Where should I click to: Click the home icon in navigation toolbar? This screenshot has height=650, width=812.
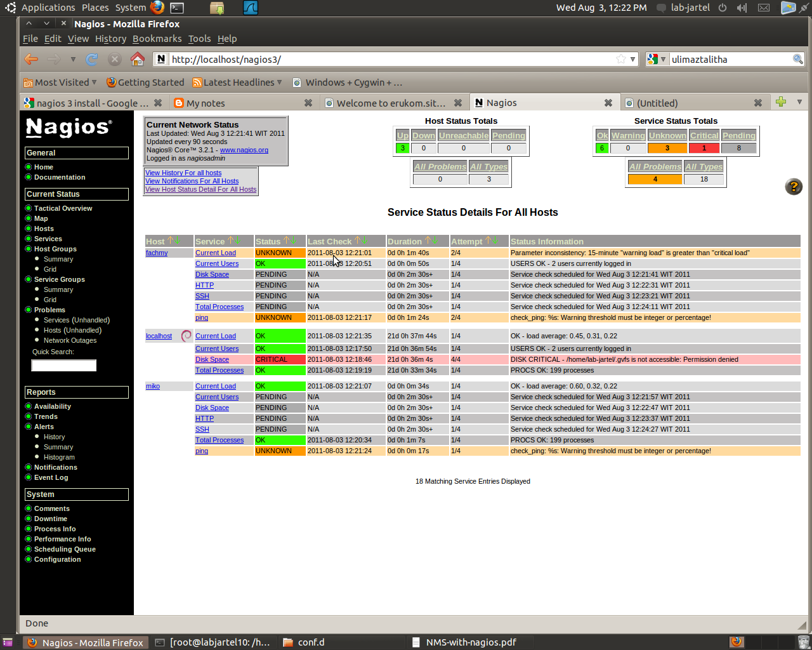pyautogui.click(x=137, y=59)
